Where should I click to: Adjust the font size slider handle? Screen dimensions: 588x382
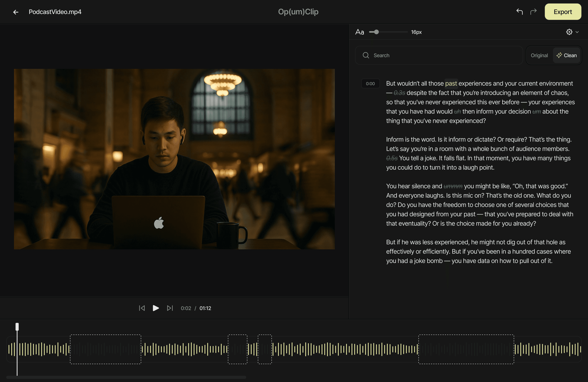376,32
